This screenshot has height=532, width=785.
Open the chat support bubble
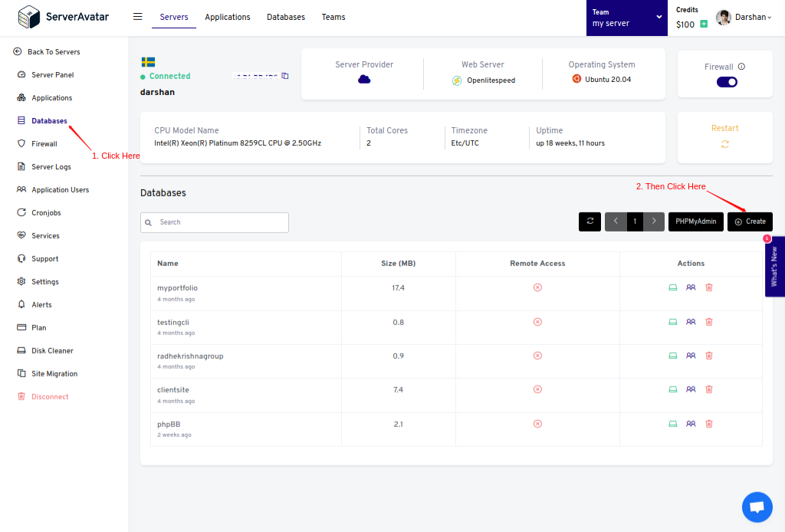pyautogui.click(x=757, y=507)
